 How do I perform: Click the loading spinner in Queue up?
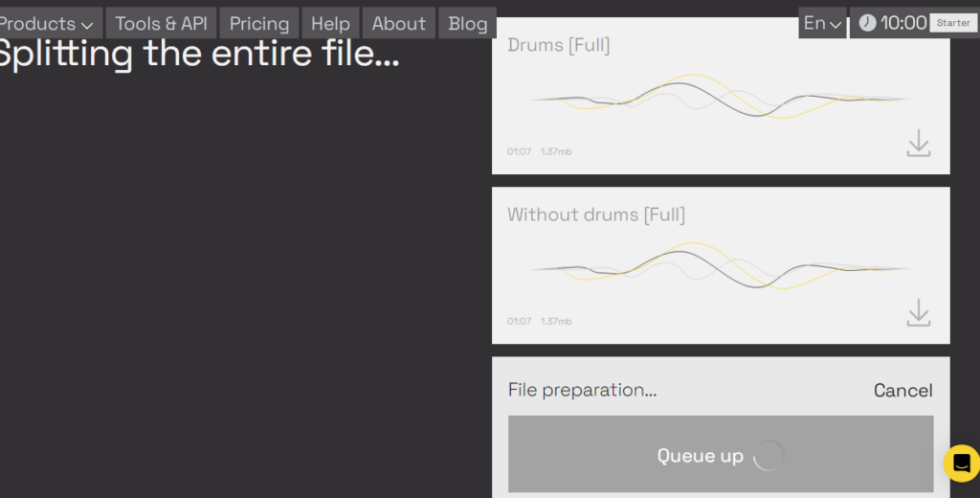coord(768,456)
